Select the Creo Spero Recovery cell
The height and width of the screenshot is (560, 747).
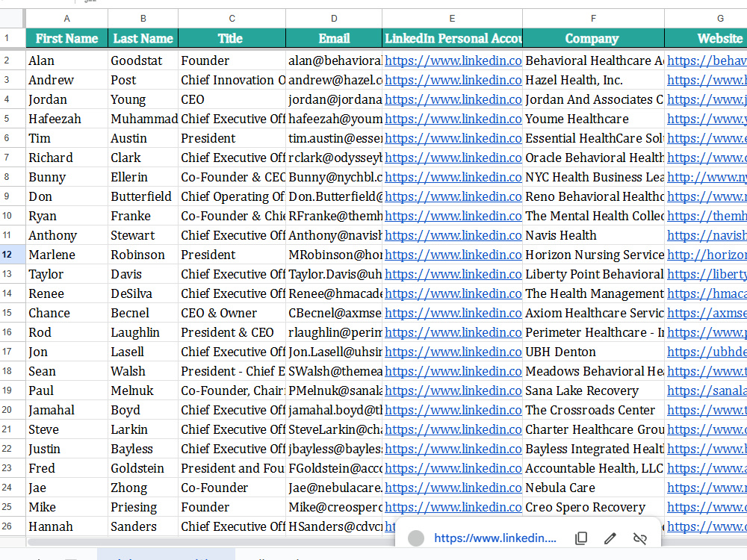point(593,507)
